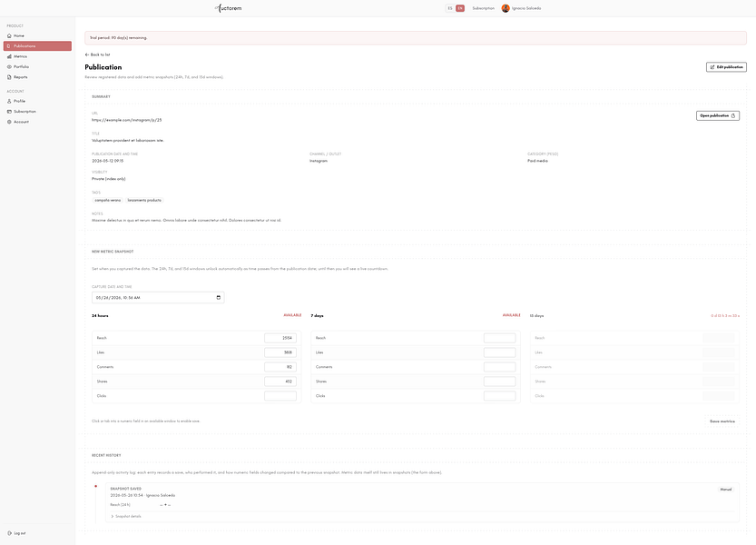Click the external-link icon on Open publication
This screenshot has width=756, height=545.
[x=733, y=116]
